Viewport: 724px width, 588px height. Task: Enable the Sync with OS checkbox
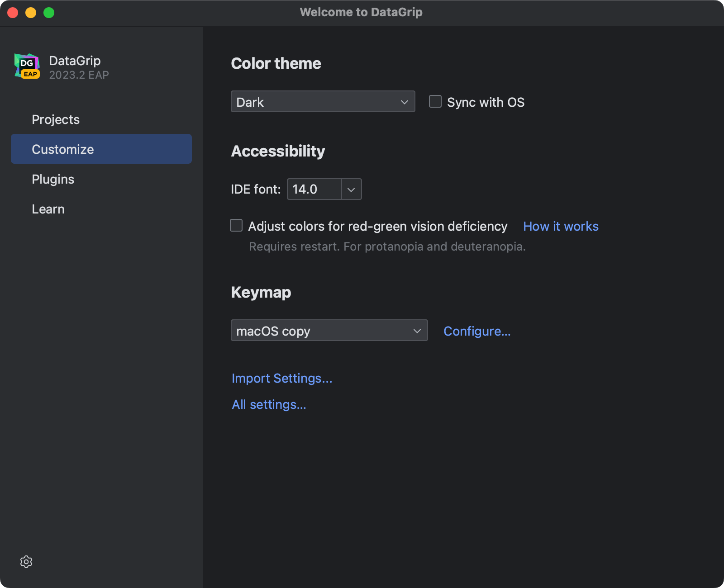pos(435,102)
